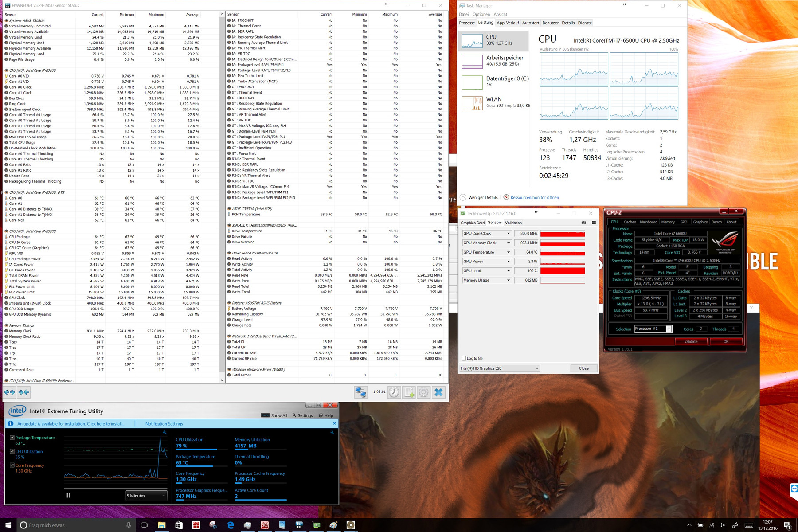
Task: Pause the Intel XTU monitoring graph
Action: 68,496
